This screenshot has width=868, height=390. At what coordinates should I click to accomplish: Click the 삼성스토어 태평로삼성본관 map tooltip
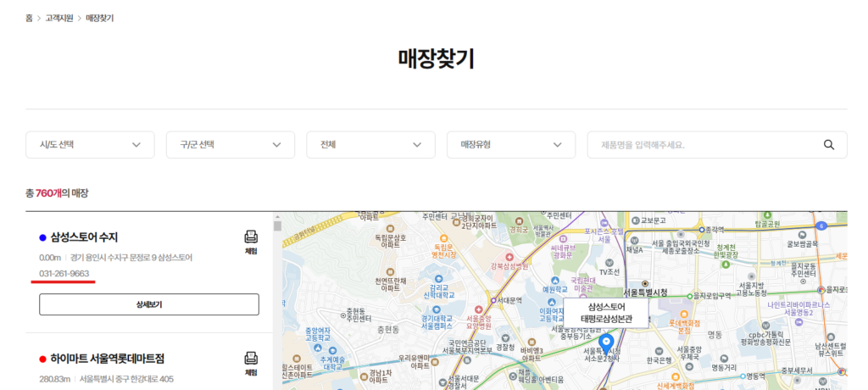[x=605, y=313]
